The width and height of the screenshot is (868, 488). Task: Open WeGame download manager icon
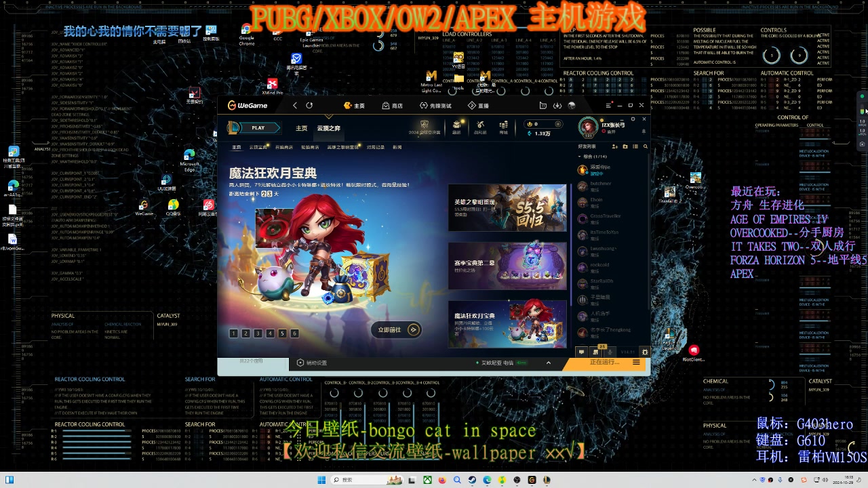[557, 106]
